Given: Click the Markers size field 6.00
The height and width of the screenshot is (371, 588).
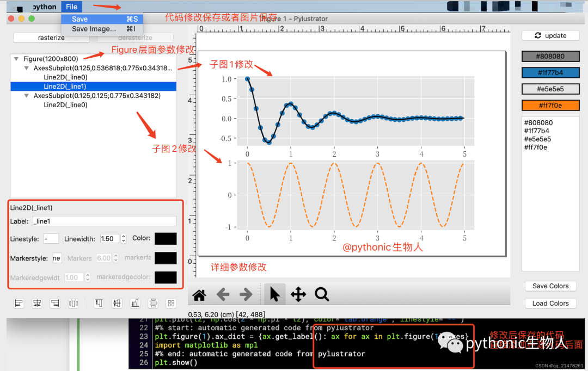Looking at the screenshot, I should (x=104, y=258).
